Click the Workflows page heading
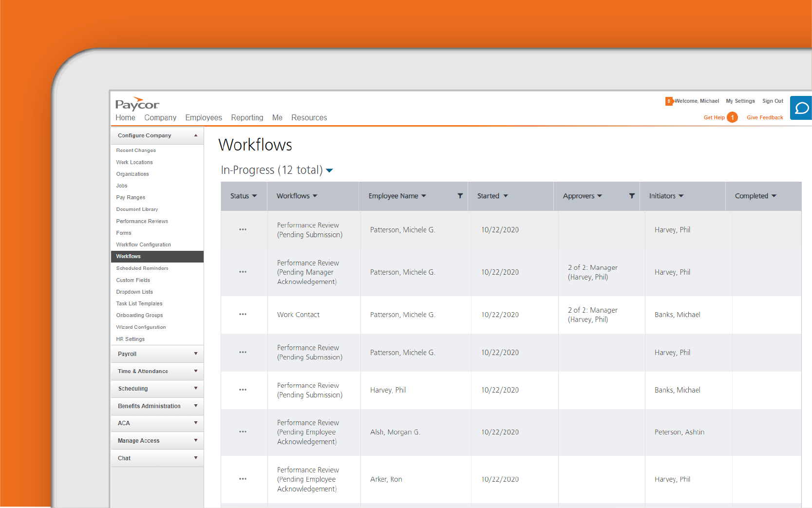This screenshot has height=508, width=812. [x=255, y=145]
